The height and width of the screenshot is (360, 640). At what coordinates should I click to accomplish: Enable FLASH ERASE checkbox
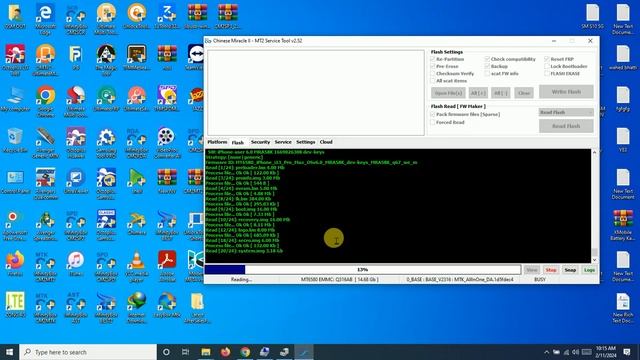[x=547, y=73]
